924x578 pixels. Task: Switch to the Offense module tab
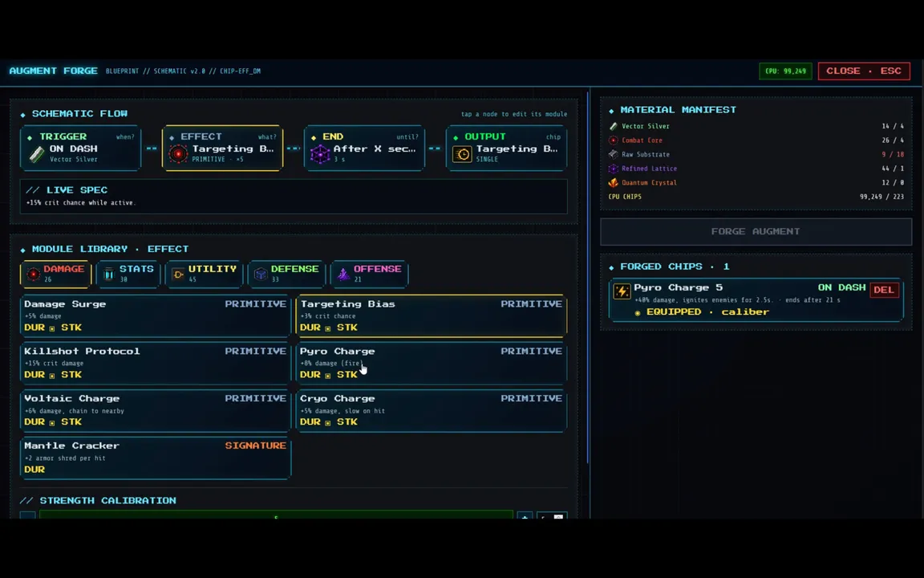370,274
